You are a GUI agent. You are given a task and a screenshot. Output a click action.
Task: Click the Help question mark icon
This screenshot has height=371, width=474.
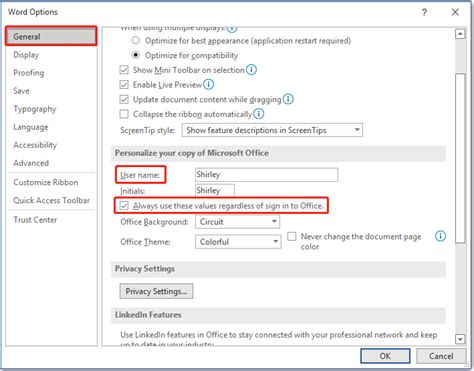coord(424,12)
